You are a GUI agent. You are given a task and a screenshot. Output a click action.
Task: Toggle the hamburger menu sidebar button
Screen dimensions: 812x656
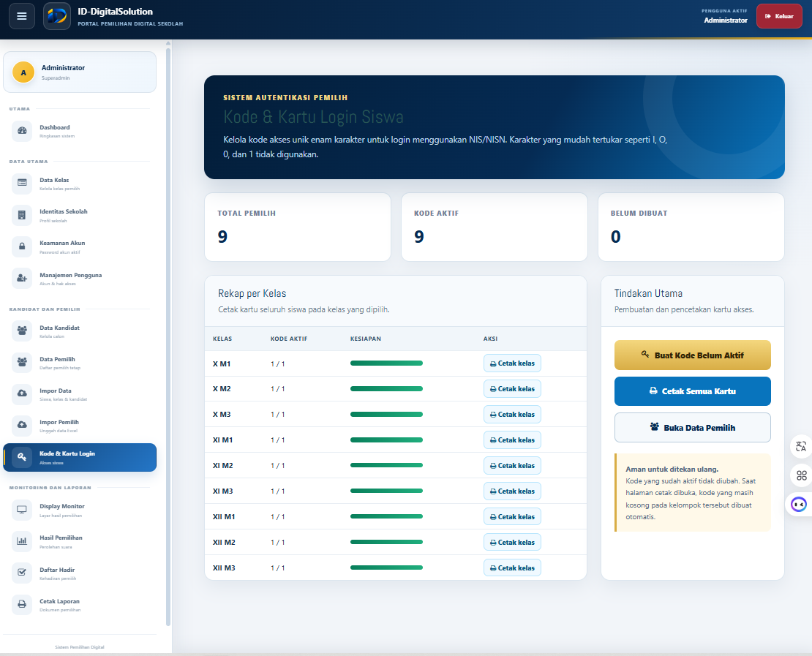[22, 16]
